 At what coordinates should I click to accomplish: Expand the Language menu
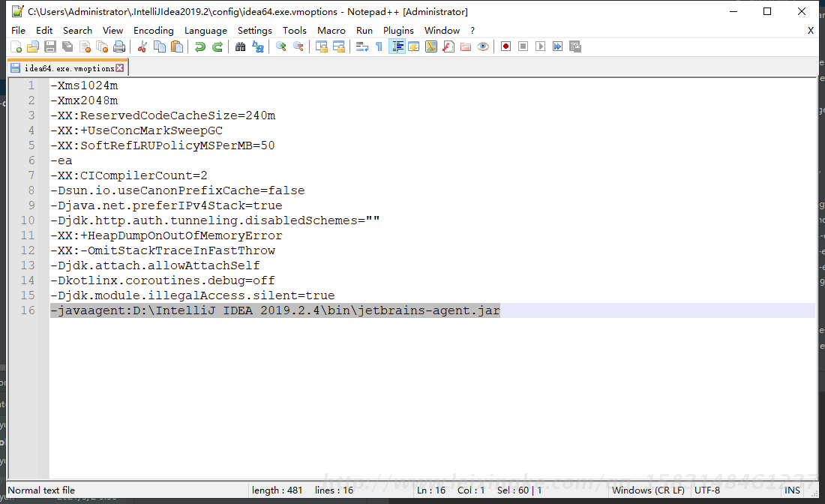point(205,30)
